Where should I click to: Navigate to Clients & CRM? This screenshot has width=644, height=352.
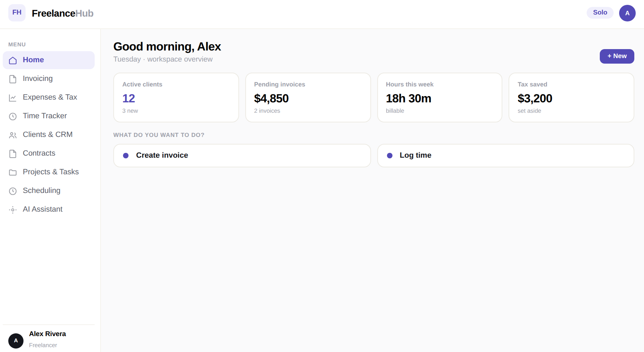[x=49, y=135]
